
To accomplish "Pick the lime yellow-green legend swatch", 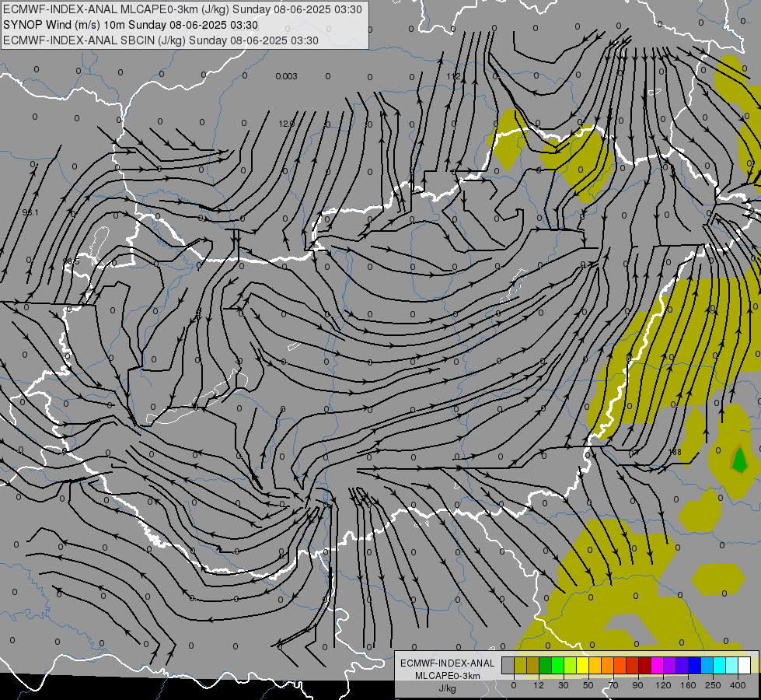I will coord(571,665).
